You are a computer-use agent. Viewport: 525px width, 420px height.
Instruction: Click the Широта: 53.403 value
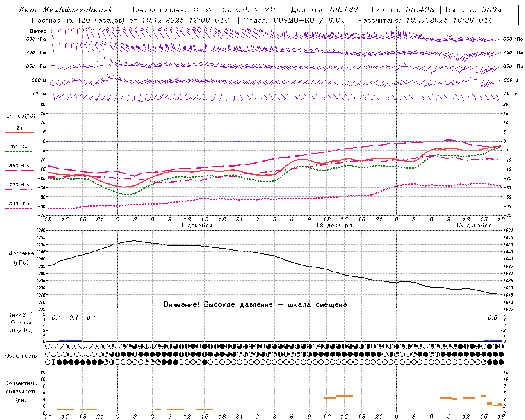pyautogui.click(x=402, y=10)
